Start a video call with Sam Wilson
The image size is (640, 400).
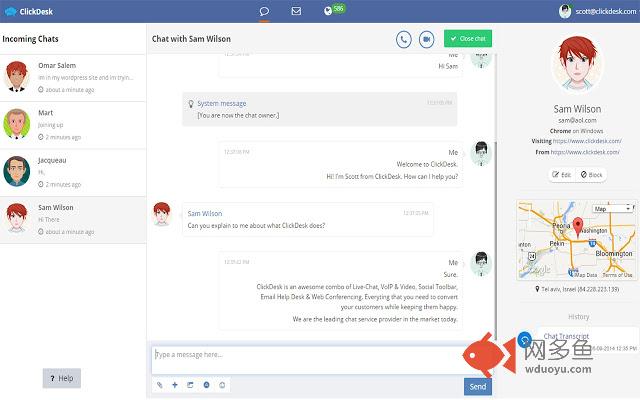pyautogui.click(x=427, y=39)
